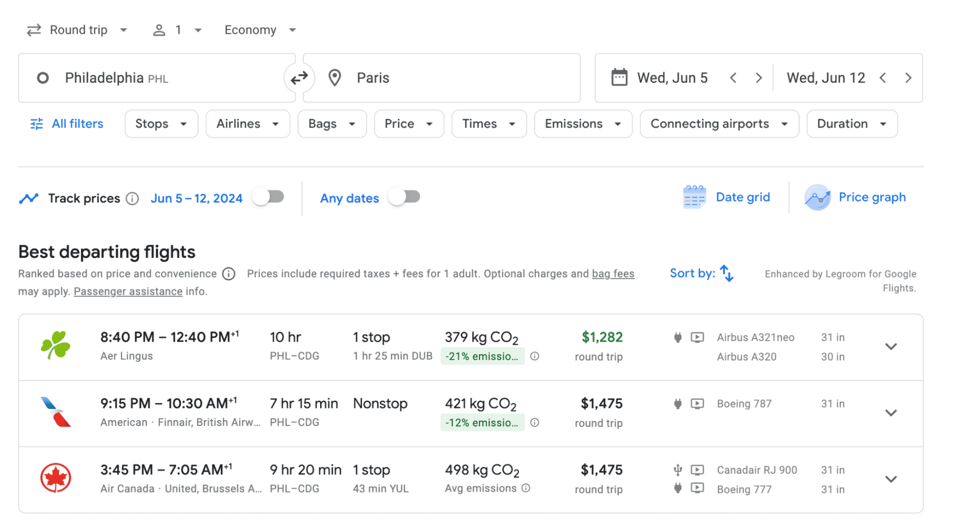
Task: Open the Date grid view
Action: (725, 198)
